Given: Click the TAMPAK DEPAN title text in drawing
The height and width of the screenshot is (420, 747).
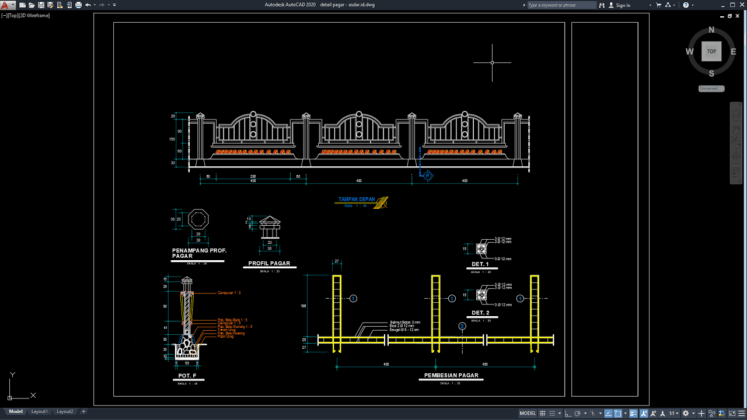Looking at the screenshot, I should pyautogui.click(x=357, y=199).
